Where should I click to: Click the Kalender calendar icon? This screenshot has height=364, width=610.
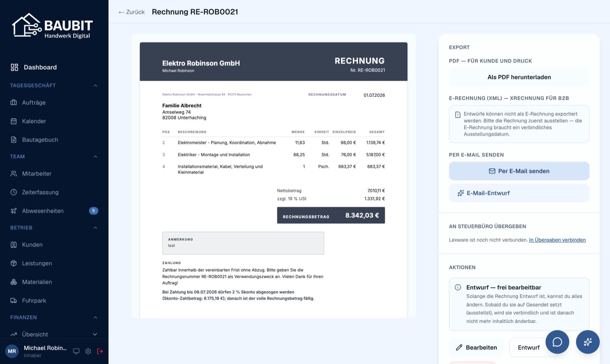[x=14, y=121]
